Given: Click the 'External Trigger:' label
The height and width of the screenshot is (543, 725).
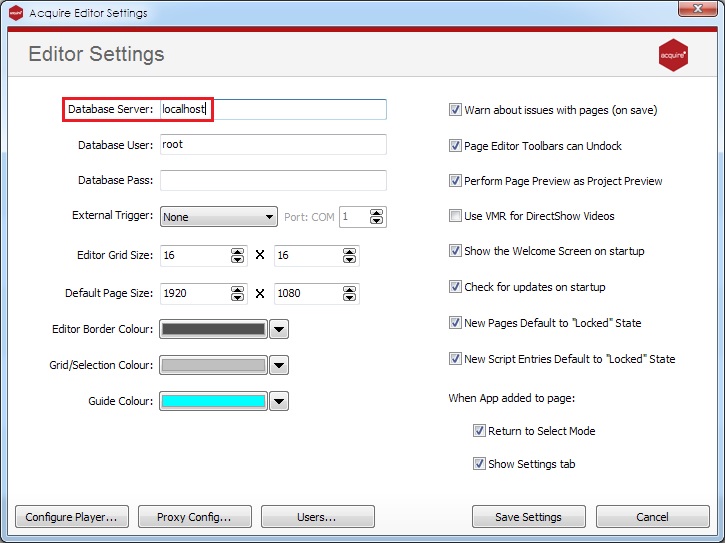Looking at the screenshot, I should pos(112,216).
